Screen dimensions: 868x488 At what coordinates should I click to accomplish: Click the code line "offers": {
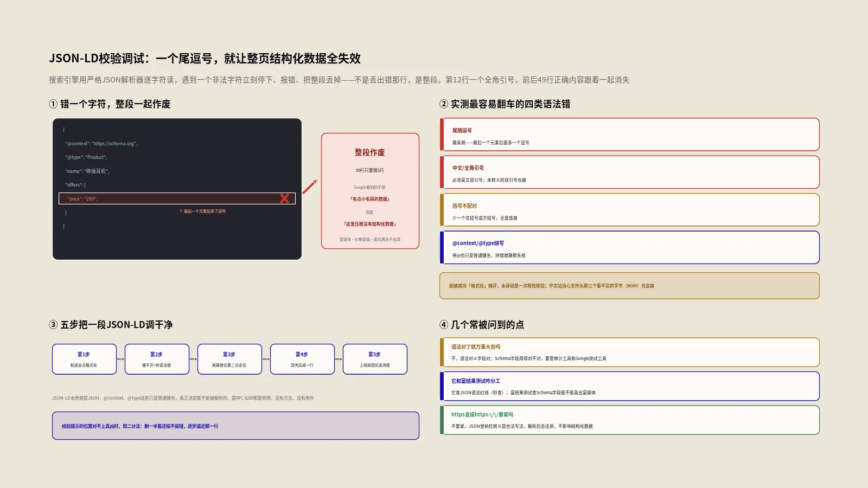point(75,185)
